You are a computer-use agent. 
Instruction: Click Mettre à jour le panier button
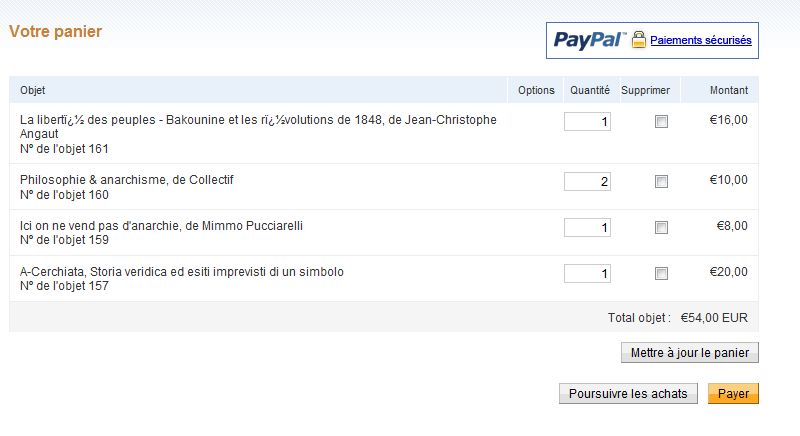click(690, 353)
